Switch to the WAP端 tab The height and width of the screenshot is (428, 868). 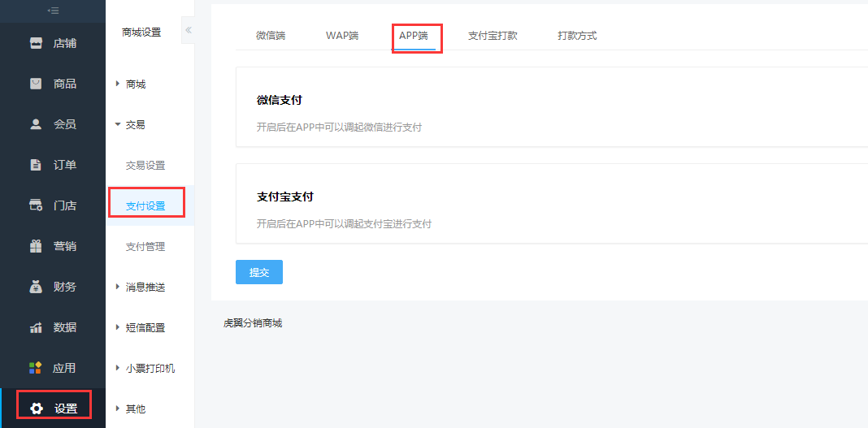coord(342,36)
